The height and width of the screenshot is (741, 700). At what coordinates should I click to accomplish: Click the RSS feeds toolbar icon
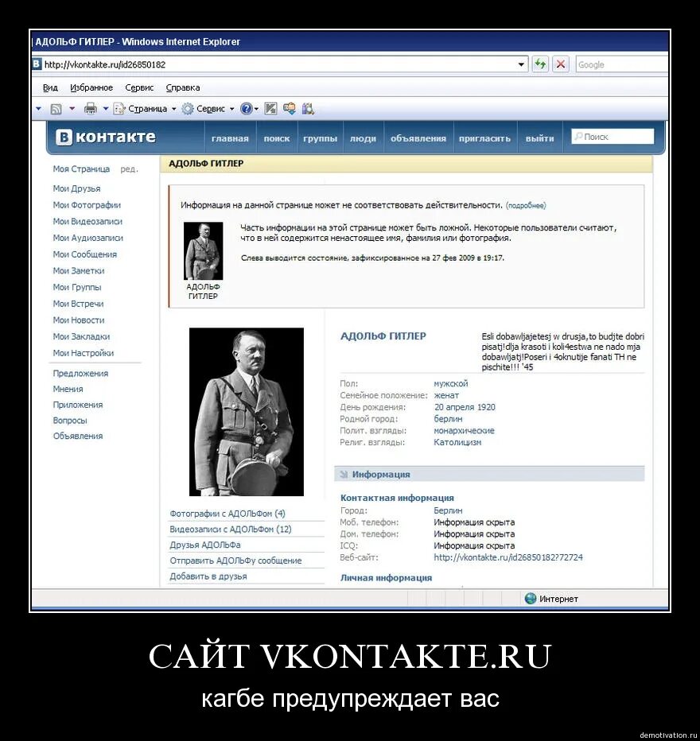pyautogui.click(x=56, y=109)
